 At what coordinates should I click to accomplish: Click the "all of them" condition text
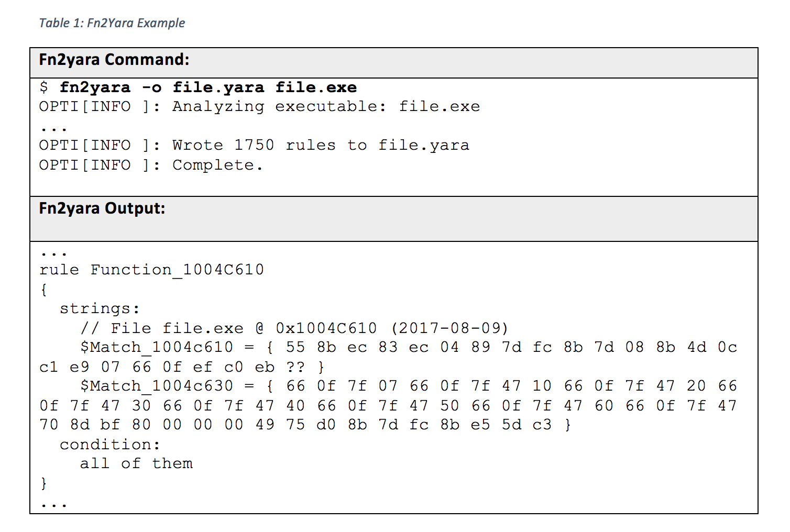(x=136, y=464)
